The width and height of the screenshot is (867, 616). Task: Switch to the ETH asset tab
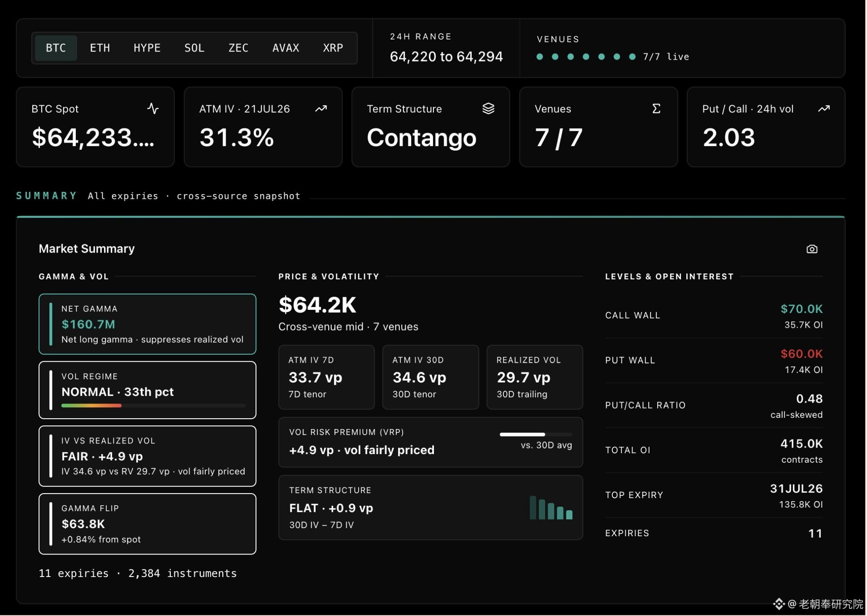(100, 48)
